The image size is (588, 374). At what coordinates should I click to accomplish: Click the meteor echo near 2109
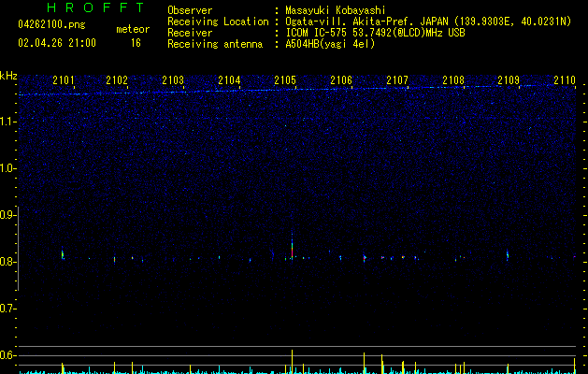tap(508, 255)
